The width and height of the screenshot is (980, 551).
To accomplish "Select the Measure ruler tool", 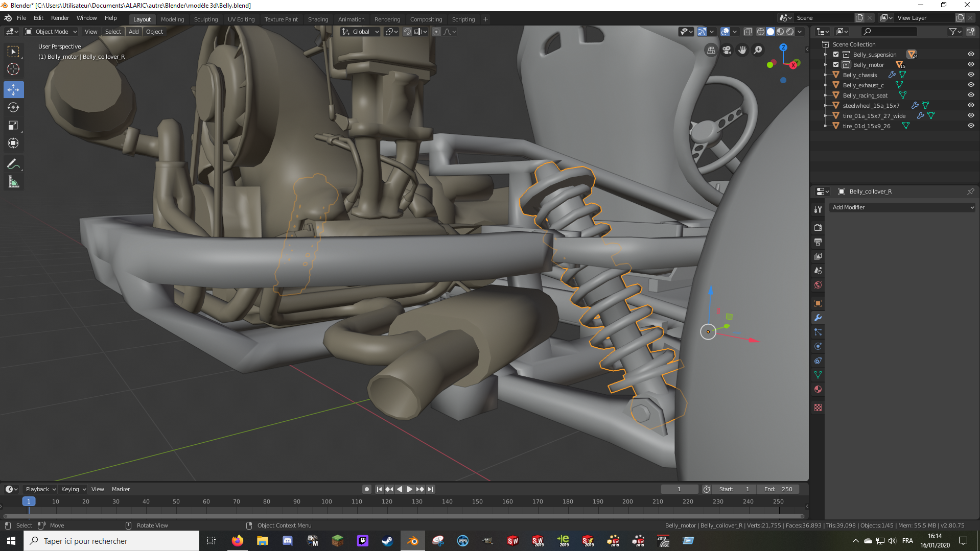I will point(13,182).
